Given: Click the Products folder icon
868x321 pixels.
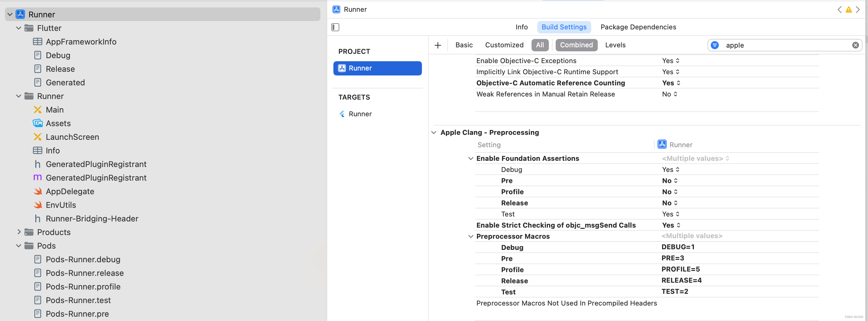Looking at the screenshot, I should point(29,232).
